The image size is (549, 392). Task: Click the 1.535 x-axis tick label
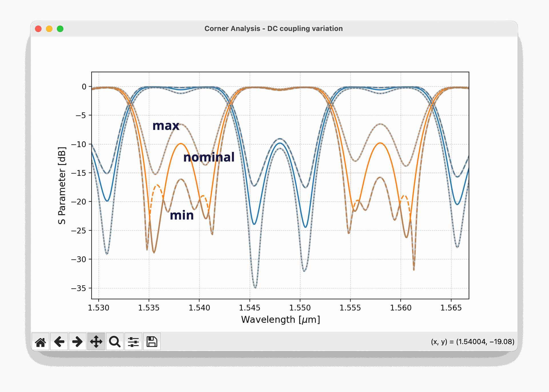point(149,308)
